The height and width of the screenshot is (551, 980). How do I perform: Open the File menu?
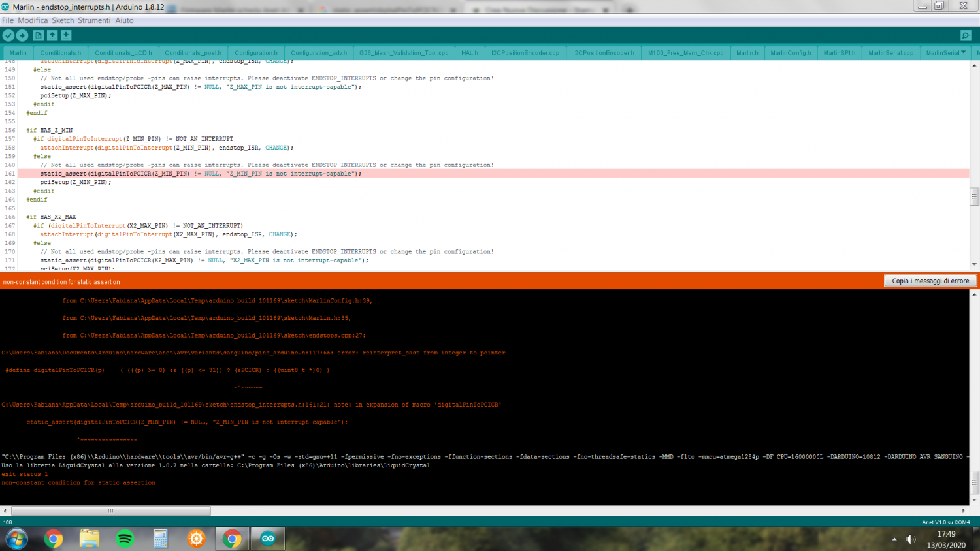click(8, 20)
